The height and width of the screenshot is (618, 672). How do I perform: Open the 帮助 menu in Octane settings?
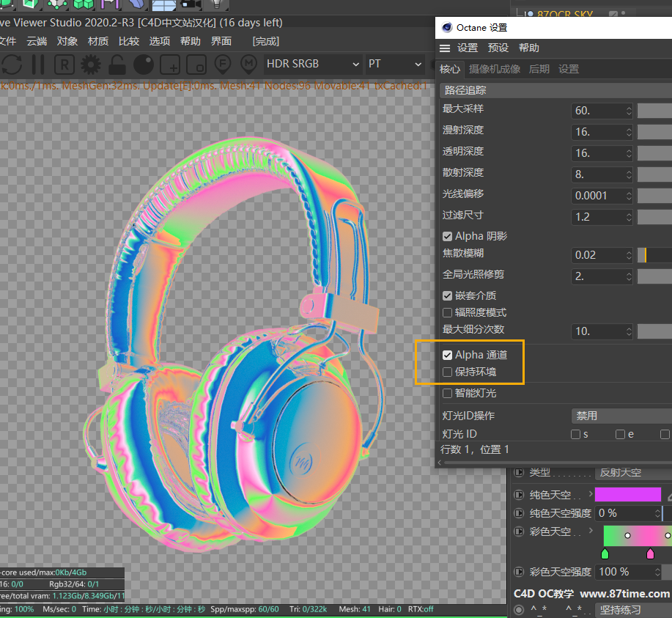(529, 48)
